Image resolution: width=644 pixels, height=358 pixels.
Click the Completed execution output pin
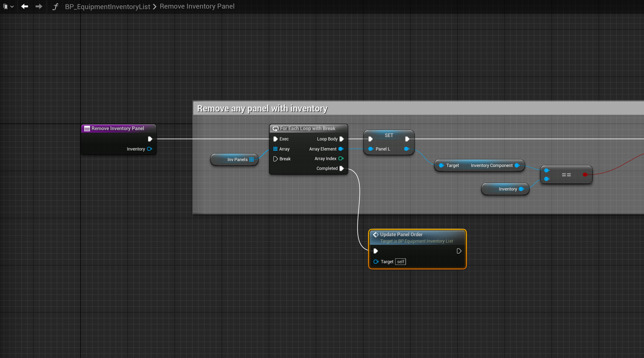point(341,168)
